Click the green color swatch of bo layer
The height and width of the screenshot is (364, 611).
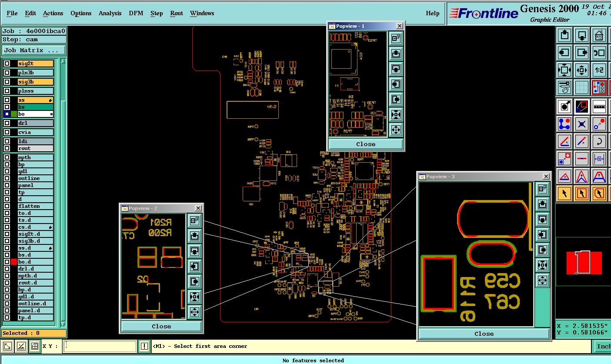[14, 114]
